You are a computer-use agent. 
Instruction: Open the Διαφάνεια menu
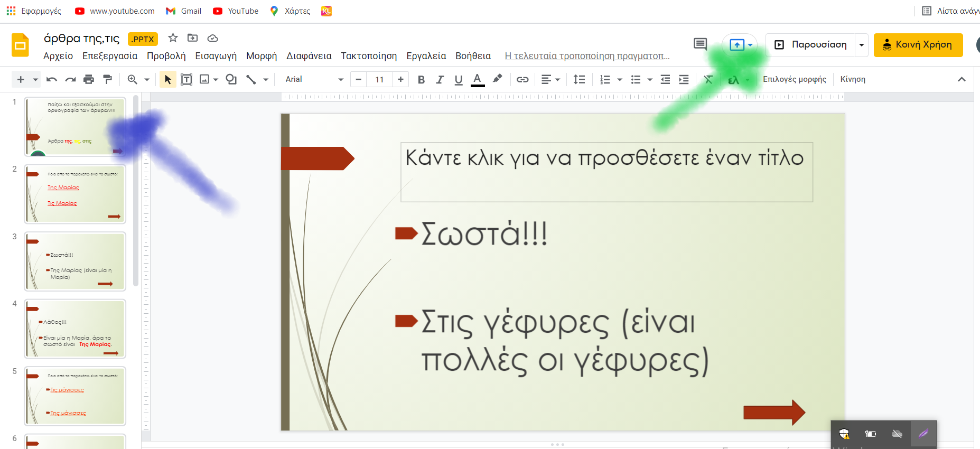tap(309, 56)
